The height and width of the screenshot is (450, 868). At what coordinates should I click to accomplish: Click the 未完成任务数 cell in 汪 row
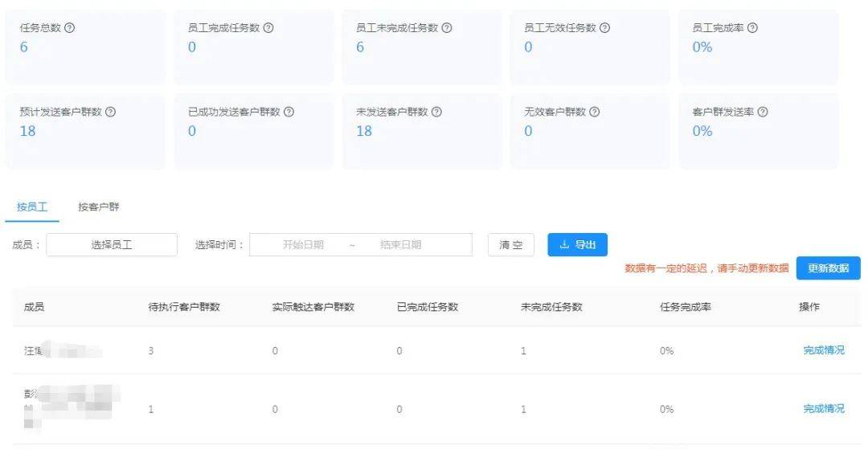point(523,351)
